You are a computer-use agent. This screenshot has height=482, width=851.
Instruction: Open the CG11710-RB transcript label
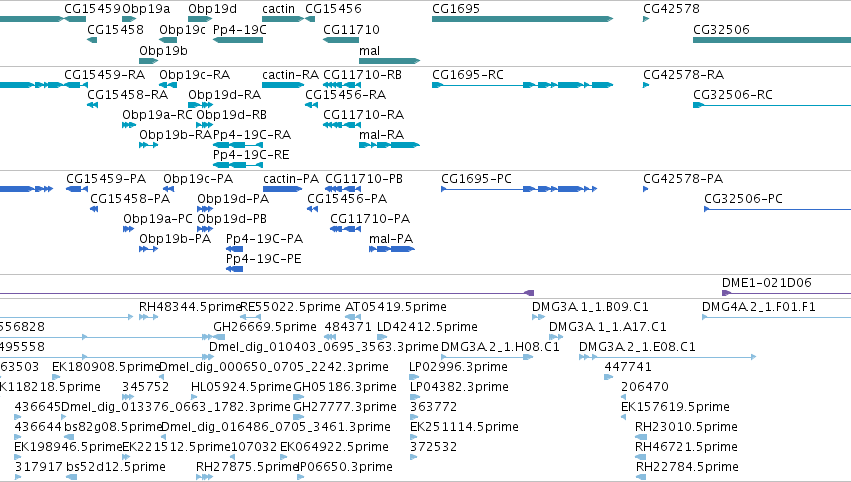click(363, 74)
